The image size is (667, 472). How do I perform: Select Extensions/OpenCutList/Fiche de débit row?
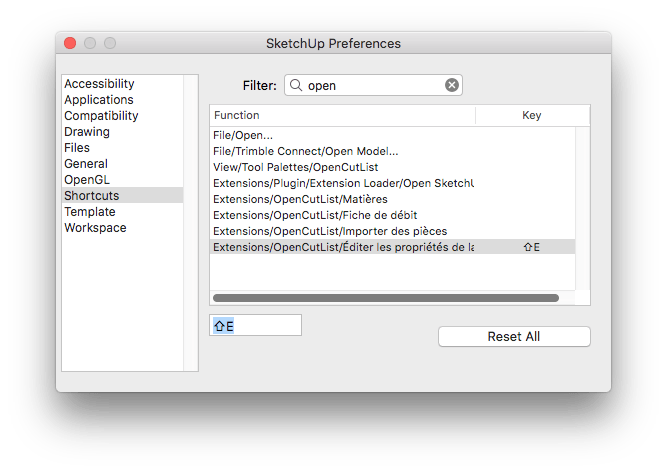coord(392,215)
